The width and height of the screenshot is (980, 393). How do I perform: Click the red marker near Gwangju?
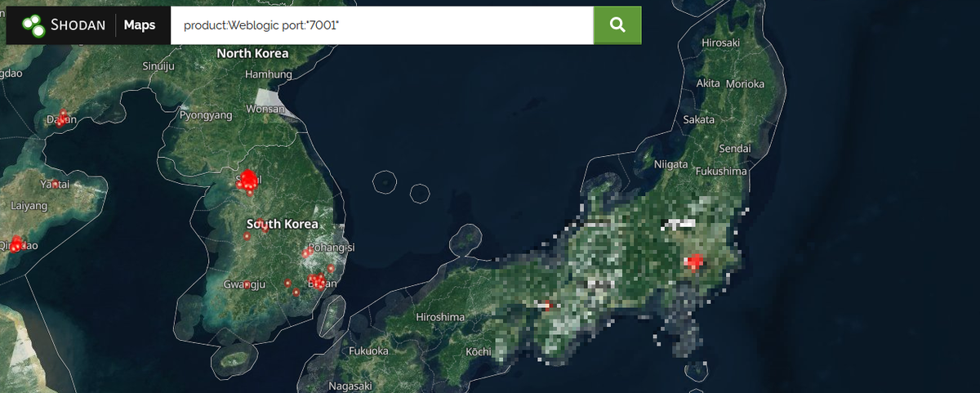[247, 285]
